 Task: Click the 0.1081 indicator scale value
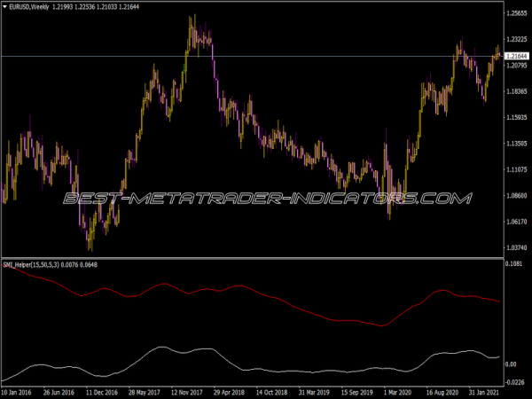tap(514, 264)
